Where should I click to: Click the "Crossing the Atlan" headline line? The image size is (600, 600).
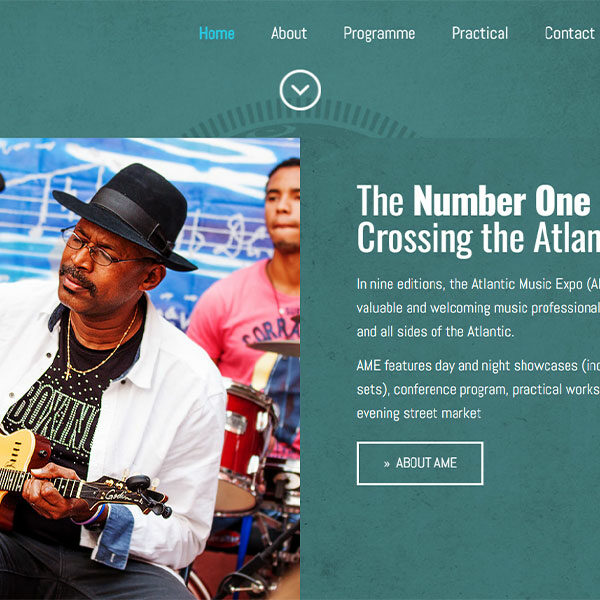478,238
